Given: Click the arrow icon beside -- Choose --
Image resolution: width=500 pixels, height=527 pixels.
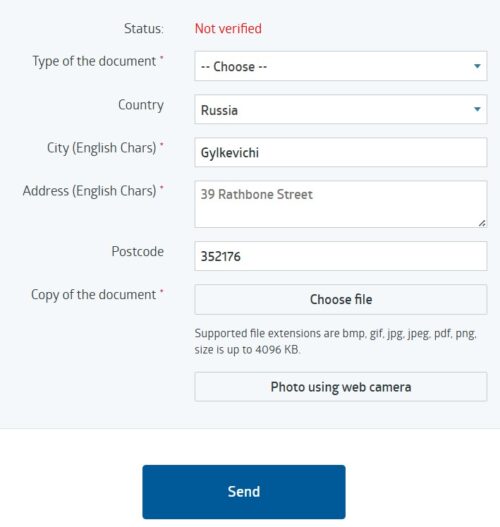Looking at the screenshot, I should 477,66.
